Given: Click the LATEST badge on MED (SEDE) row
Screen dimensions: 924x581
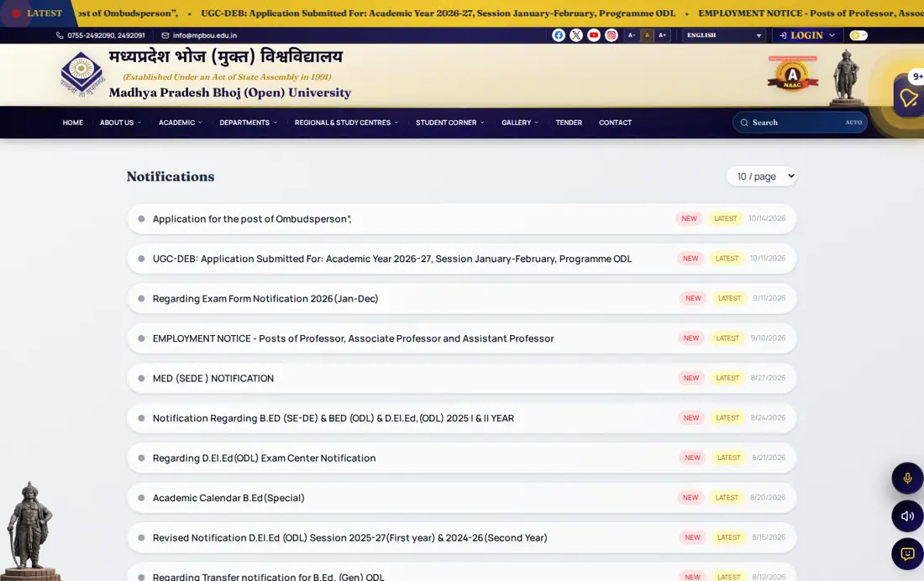Looking at the screenshot, I should [x=727, y=379].
